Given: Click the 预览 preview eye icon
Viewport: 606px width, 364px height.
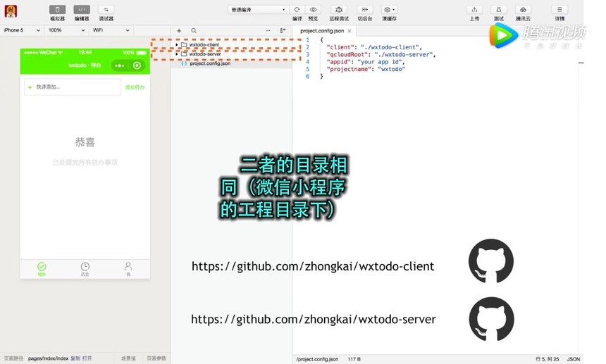Looking at the screenshot, I should tap(313, 10).
